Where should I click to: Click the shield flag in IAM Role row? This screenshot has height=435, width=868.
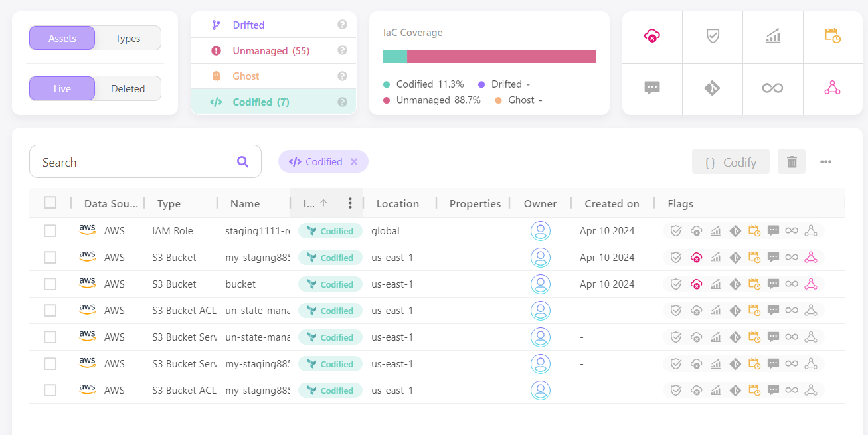tap(676, 231)
